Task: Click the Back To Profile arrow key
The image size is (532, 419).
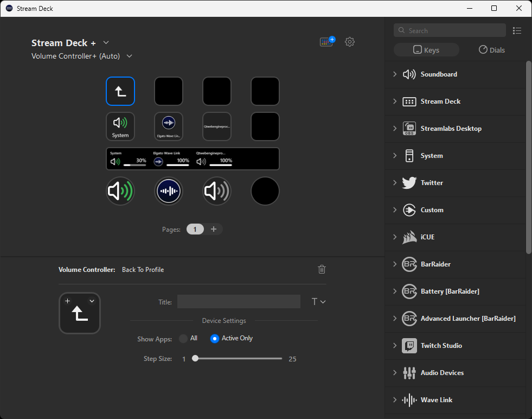Action: click(120, 91)
